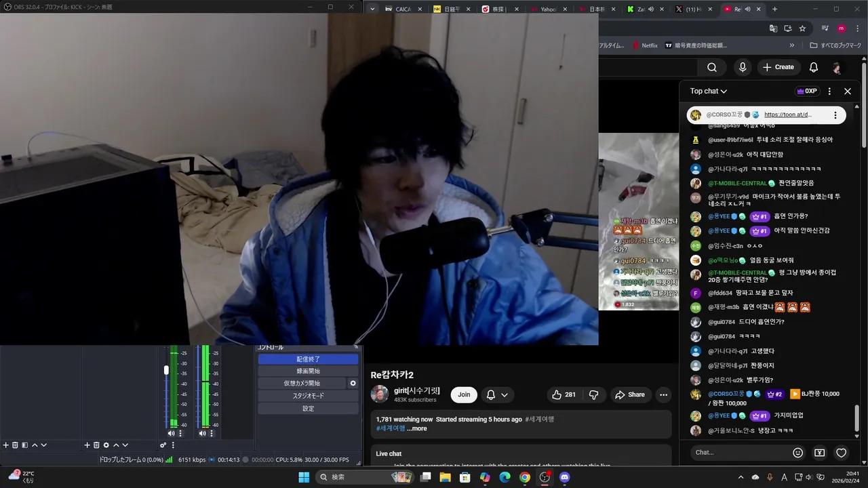Open Chrome tab search dropdown
The width and height of the screenshot is (868, 488).
(x=372, y=9)
